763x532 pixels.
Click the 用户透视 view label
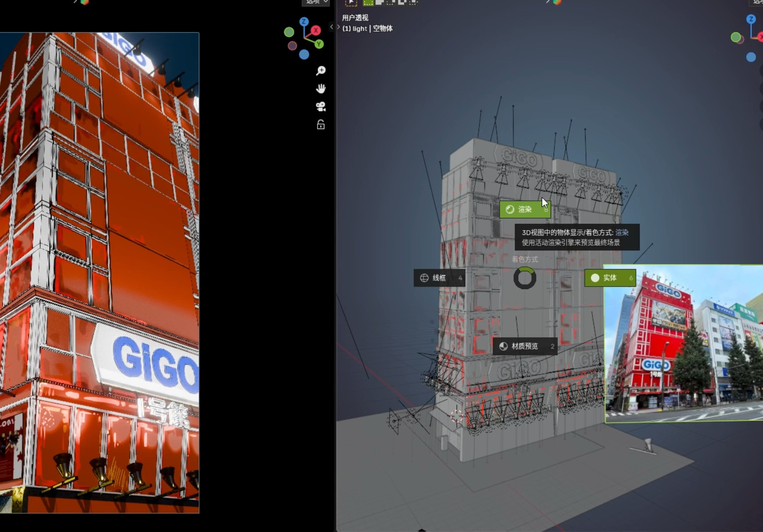click(x=355, y=18)
